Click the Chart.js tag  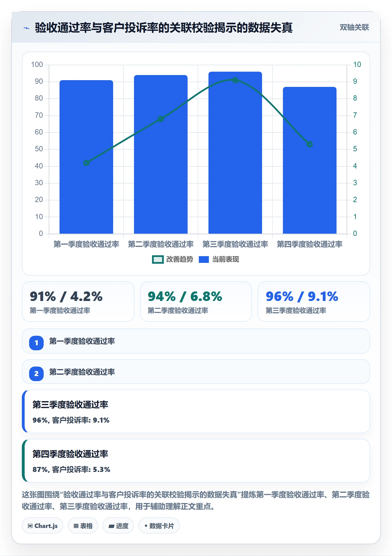coord(43,526)
